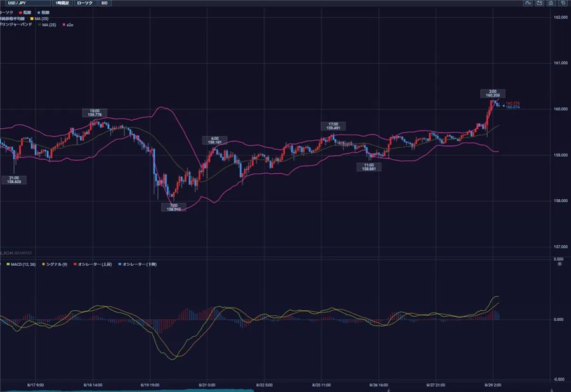Click the yellow MA (25) legend swatch
Viewport: 571px width, 392px height.
click(x=32, y=18)
